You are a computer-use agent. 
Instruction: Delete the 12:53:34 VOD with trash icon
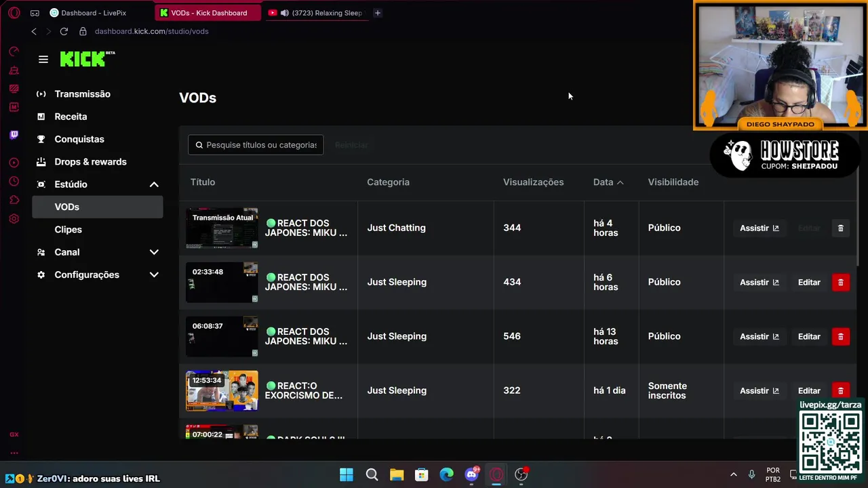(840, 390)
